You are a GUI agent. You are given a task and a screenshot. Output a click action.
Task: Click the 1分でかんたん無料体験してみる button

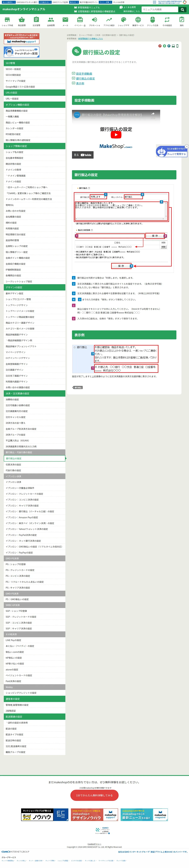[94, 795]
